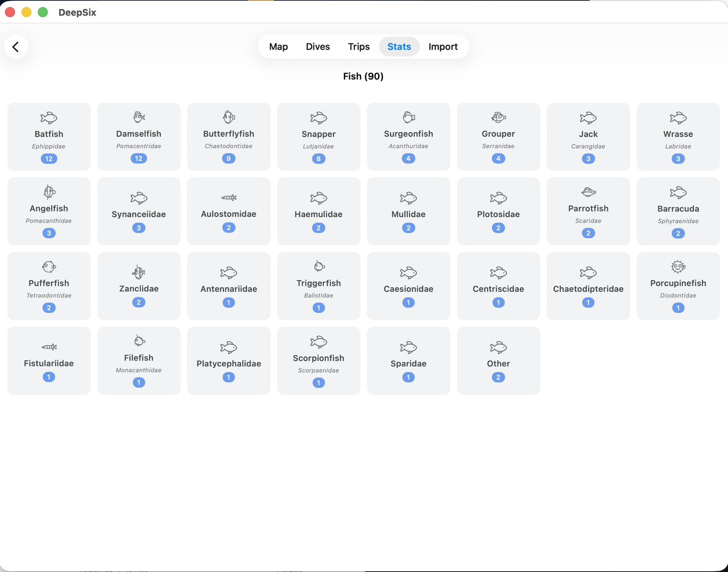
Task: Click the Grouper icon
Action: click(x=498, y=117)
